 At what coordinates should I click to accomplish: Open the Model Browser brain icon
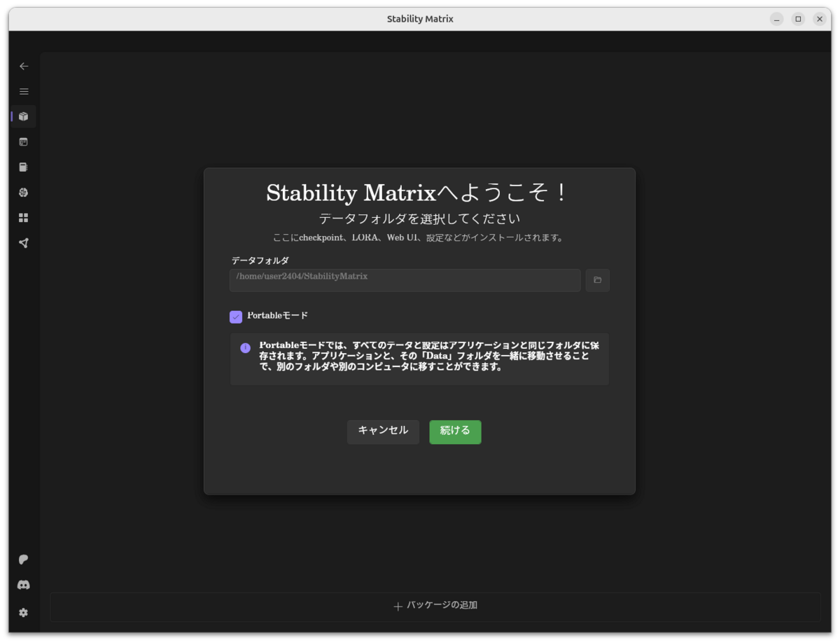[x=24, y=193]
